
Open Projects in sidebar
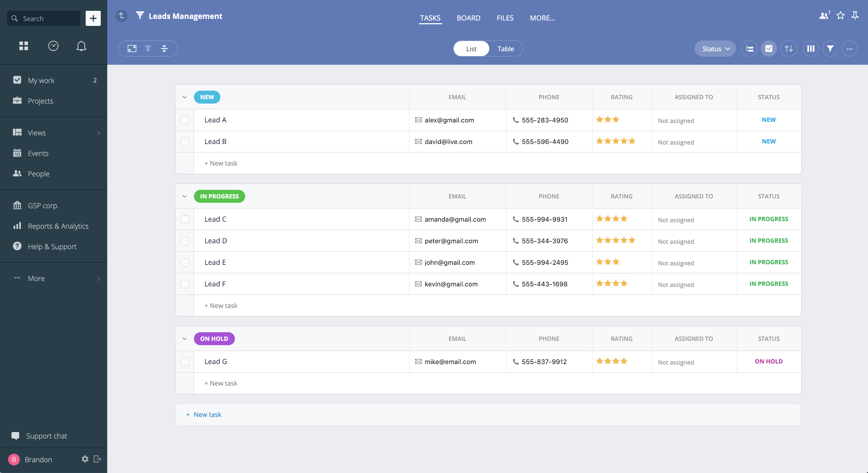pos(54,101)
